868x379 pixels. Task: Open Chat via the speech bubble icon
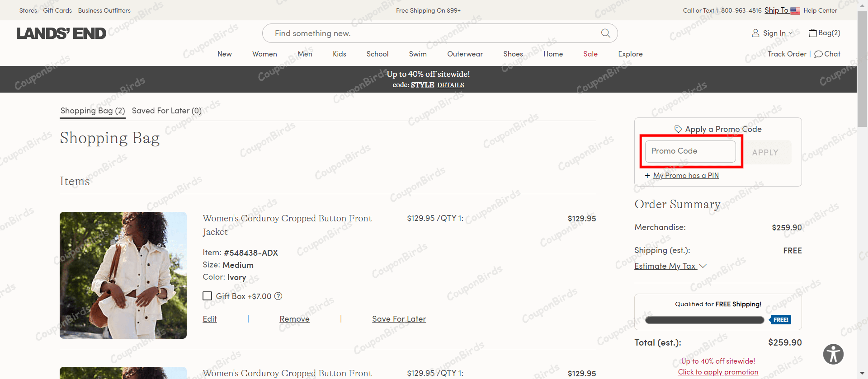coord(818,54)
